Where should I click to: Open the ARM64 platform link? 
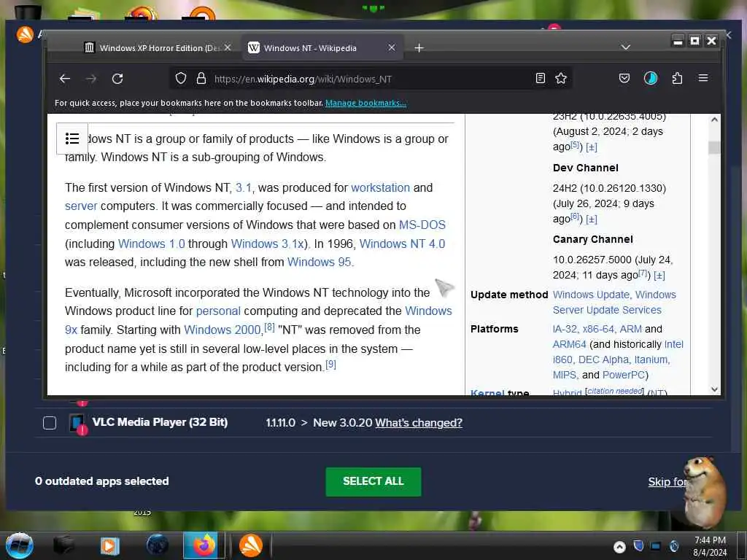point(569,344)
